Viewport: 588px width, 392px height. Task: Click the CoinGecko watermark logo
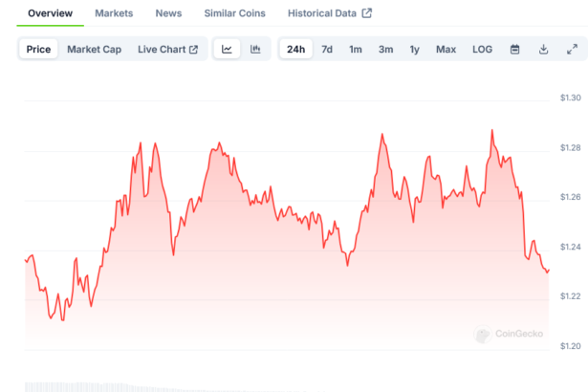(509, 334)
